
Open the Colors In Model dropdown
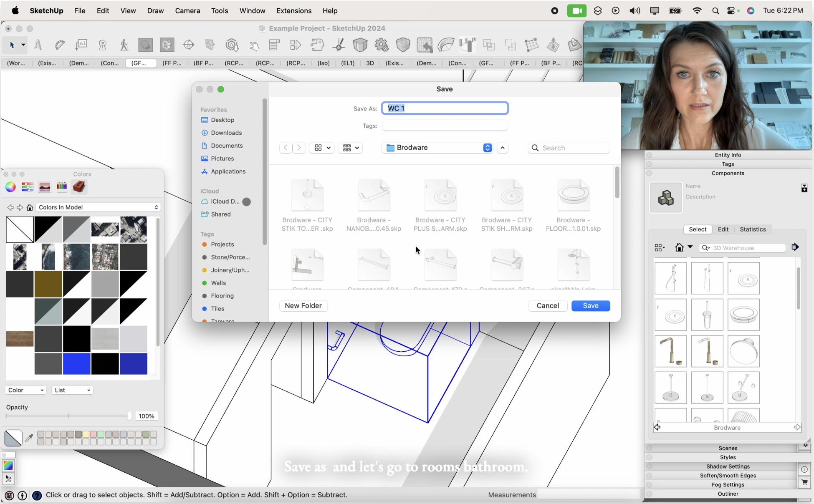coord(98,207)
